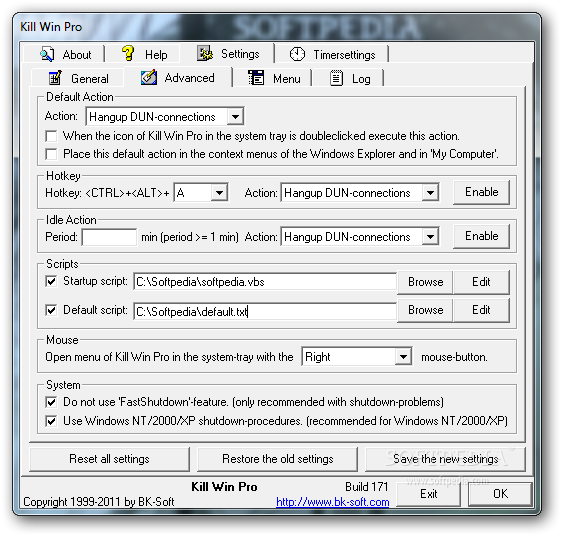Click the Settings gear icon
This screenshot has height=536, width=562.
[x=205, y=53]
